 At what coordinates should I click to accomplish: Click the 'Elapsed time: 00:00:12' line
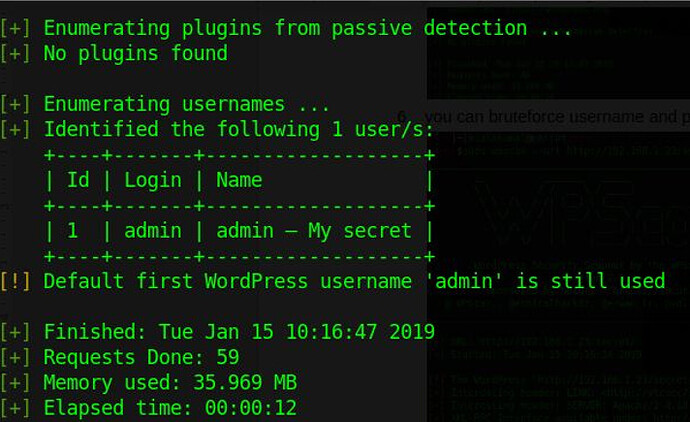coord(170,408)
